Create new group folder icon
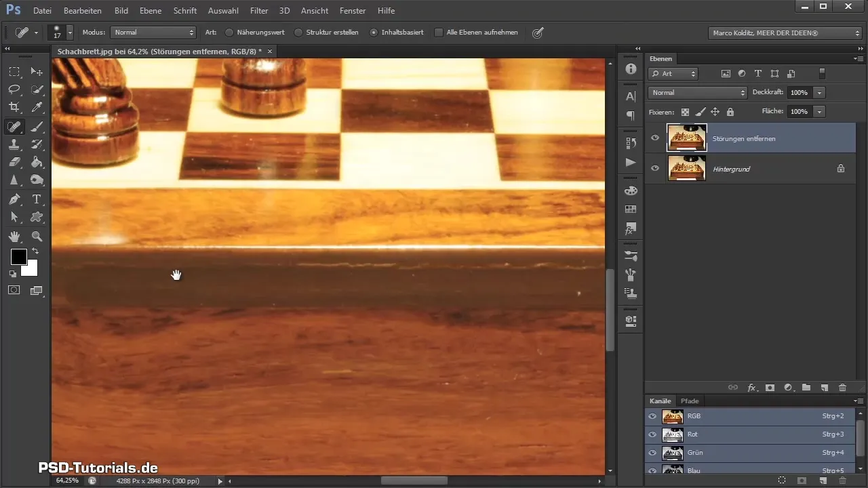This screenshot has width=868, height=488. [806, 388]
